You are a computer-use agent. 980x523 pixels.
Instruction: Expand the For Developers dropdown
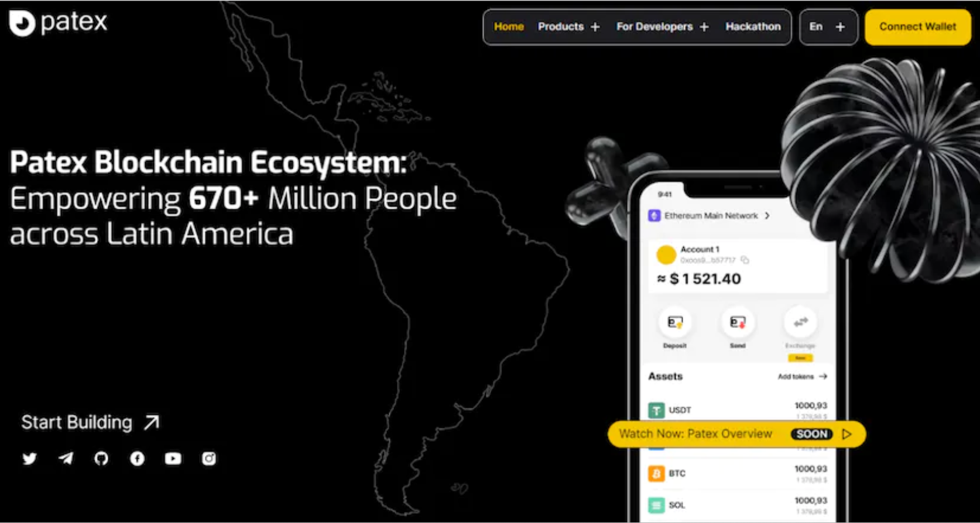[704, 27]
